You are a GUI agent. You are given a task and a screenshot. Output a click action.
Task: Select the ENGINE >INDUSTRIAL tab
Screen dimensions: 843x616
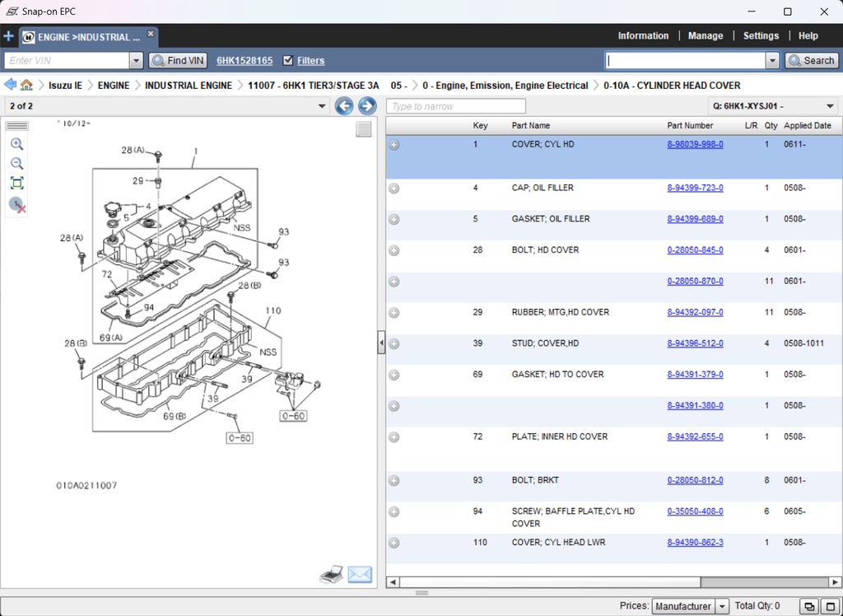coord(88,37)
